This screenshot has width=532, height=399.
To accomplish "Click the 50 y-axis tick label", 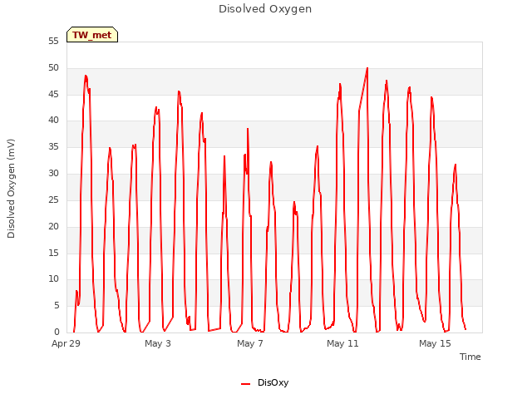I will point(53,67).
